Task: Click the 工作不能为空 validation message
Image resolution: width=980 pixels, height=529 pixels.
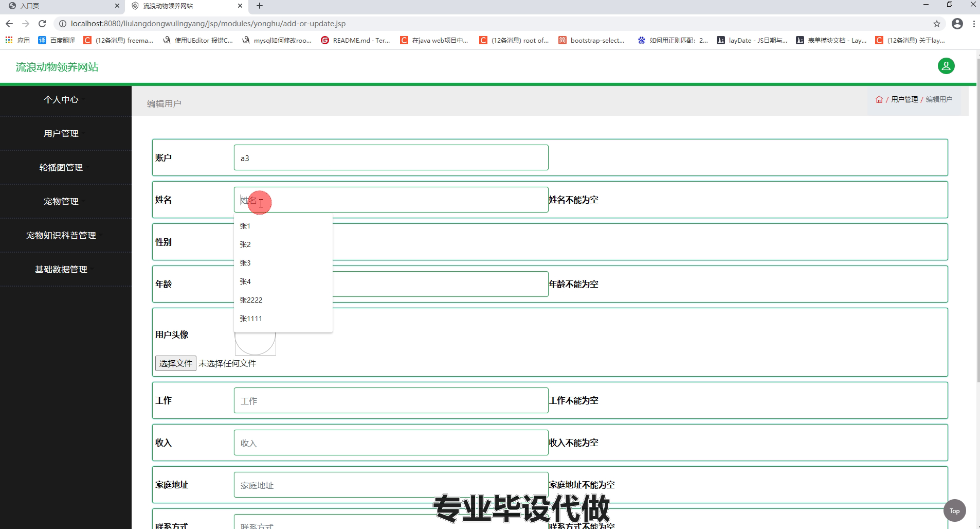Action: (573, 400)
